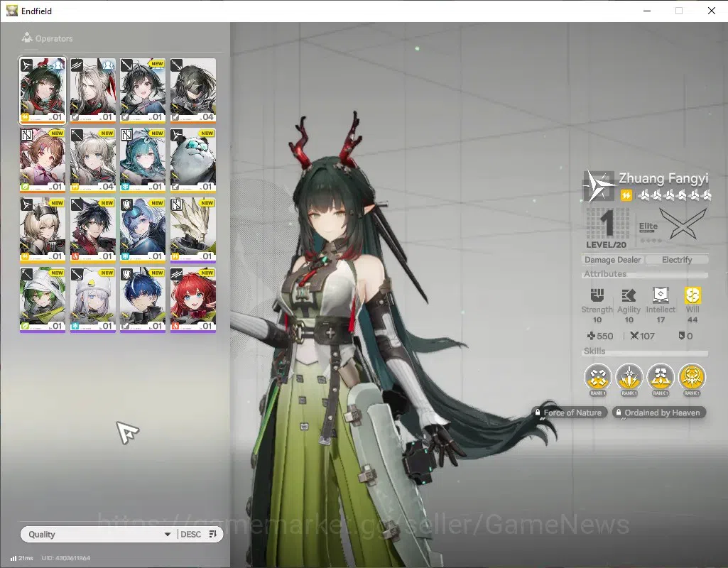Click the Agility attribute icon

coord(629,295)
